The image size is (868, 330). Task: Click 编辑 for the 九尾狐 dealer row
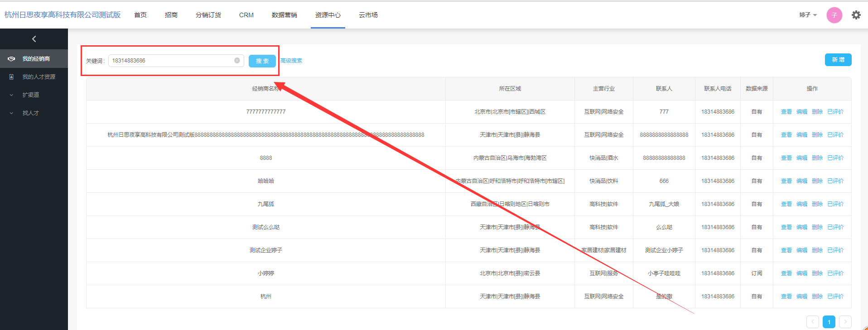pos(801,204)
